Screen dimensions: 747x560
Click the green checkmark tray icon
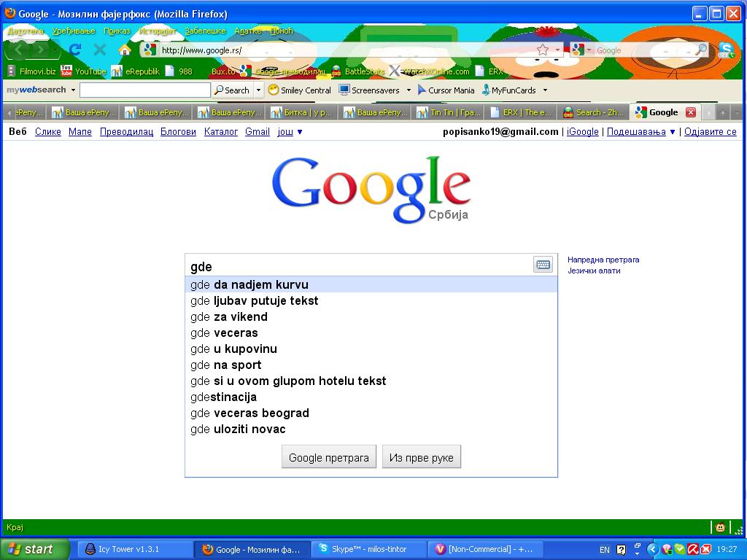point(681,550)
